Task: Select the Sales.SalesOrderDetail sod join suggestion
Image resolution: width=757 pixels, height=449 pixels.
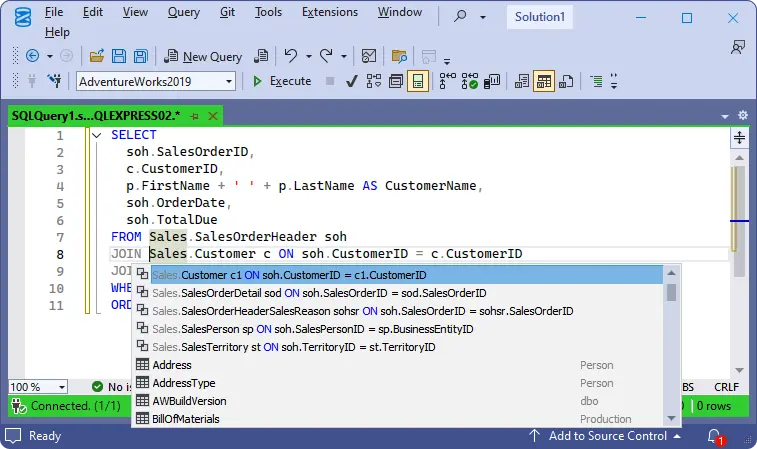Action: pyautogui.click(x=319, y=293)
